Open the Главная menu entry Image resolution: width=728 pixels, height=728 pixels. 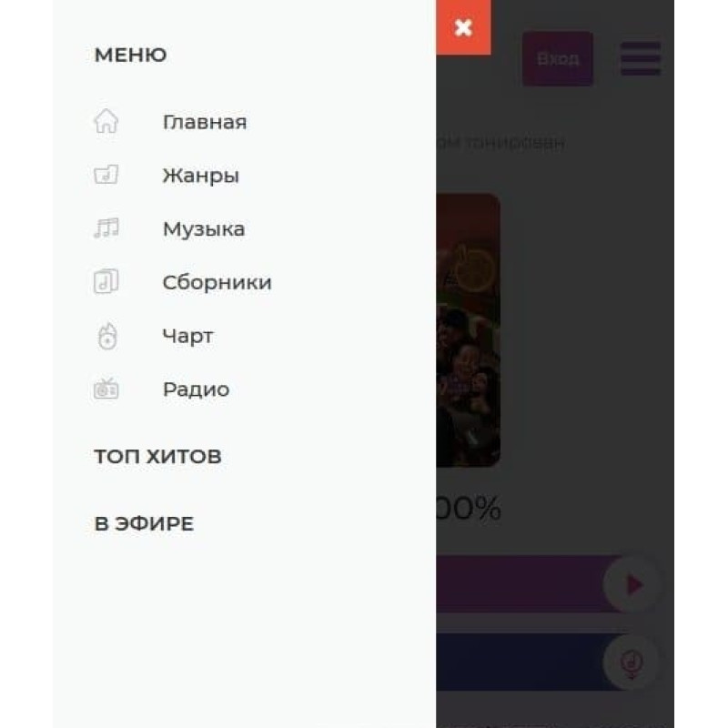(205, 122)
